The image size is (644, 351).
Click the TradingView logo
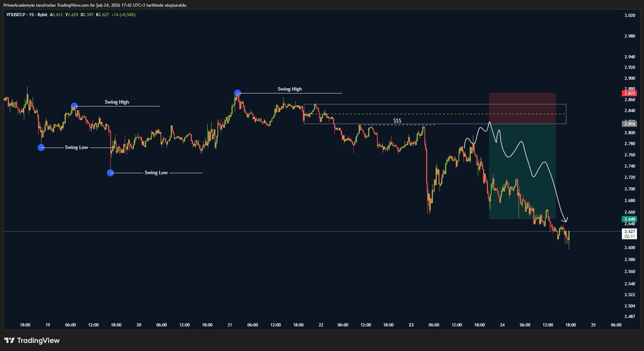click(32, 340)
